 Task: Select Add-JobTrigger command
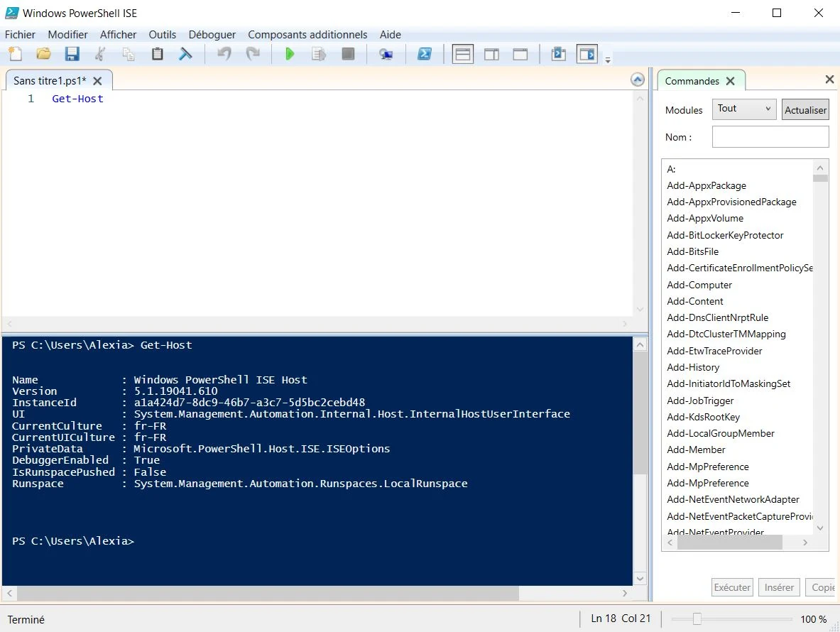[x=700, y=401]
